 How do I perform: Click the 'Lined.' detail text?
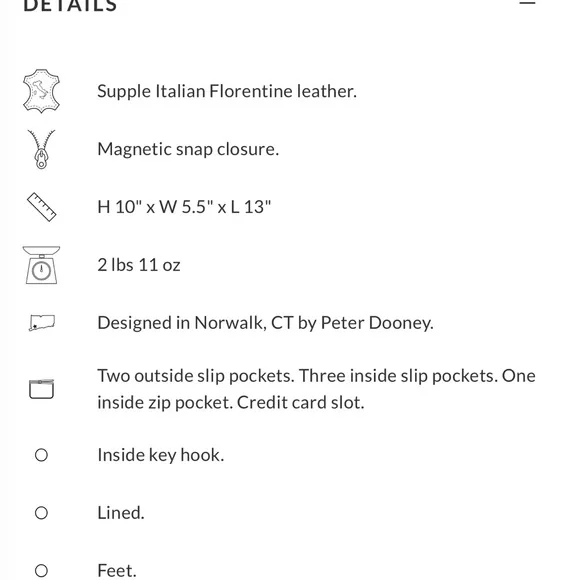point(121,513)
